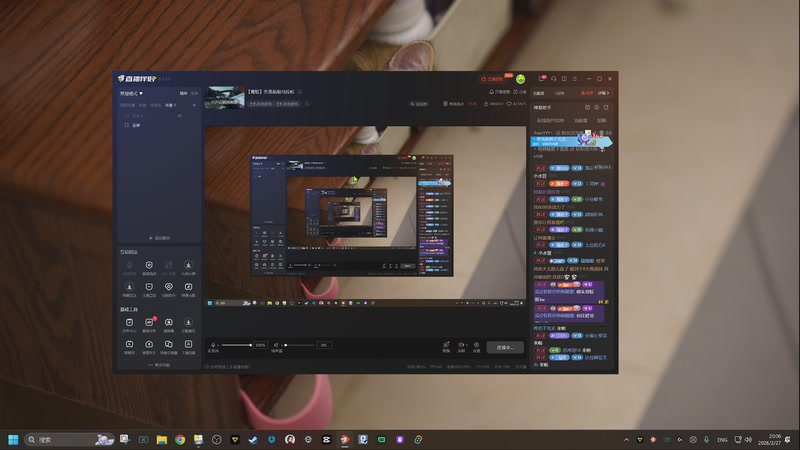
Task: Click the green avatar in title bar
Action: click(520, 79)
